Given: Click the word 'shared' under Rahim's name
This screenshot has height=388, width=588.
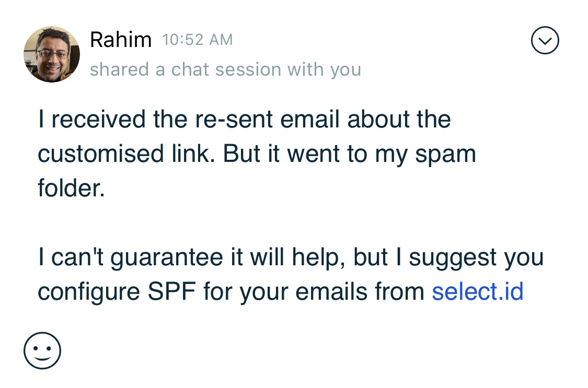Looking at the screenshot, I should (120, 69).
